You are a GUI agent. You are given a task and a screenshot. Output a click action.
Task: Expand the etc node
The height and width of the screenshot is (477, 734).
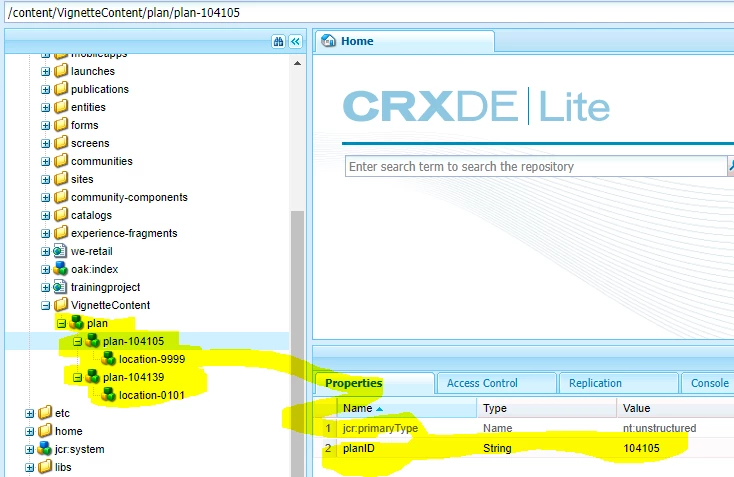click(x=29, y=413)
